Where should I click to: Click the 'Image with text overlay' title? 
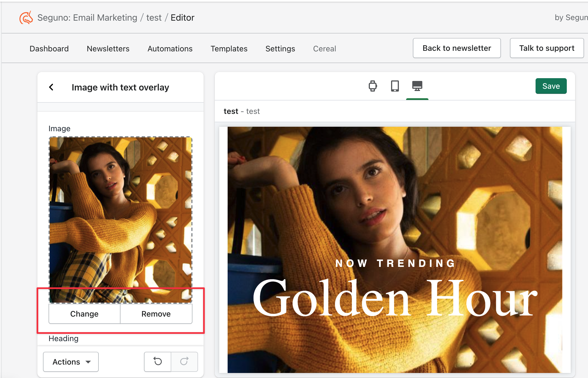tap(121, 87)
